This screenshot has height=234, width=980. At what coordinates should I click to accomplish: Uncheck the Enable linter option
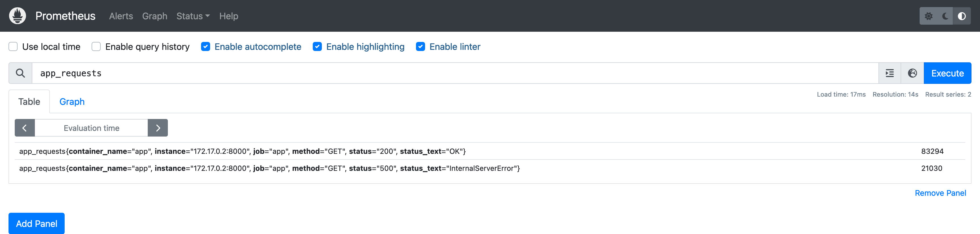pos(420,47)
